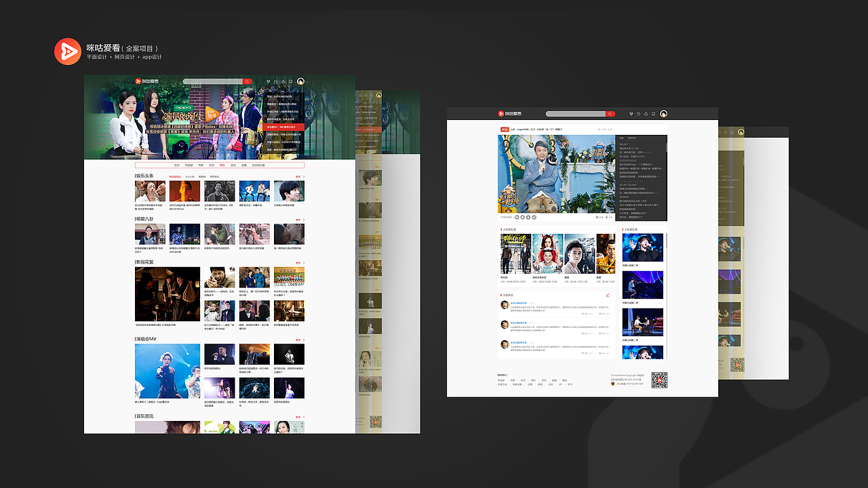This screenshot has height=488, width=868.
Task: Open the large concert image under 演唱会MV
Action: (167, 371)
